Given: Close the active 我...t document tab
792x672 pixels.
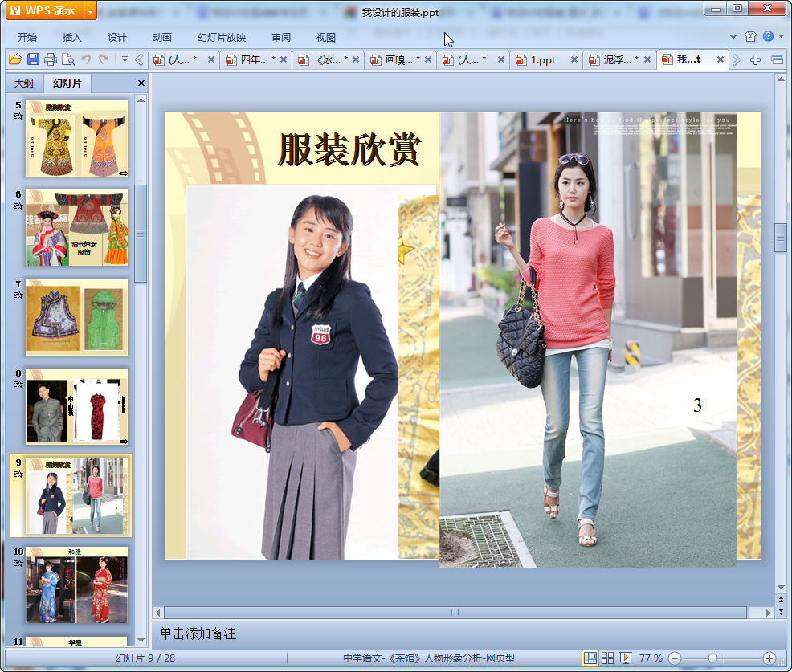Looking at the screenshot, I should [x=721, y=59].
